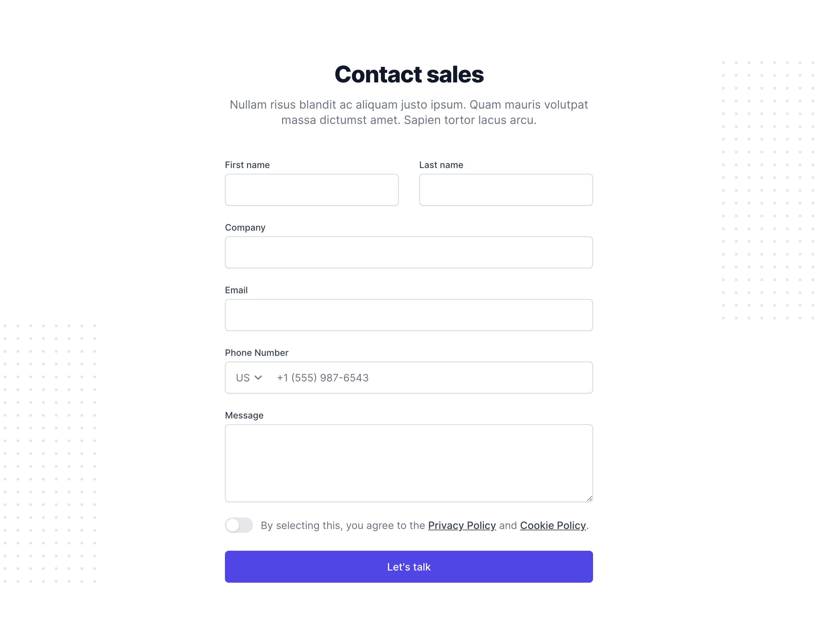Click the Email field label

point(236,290)
